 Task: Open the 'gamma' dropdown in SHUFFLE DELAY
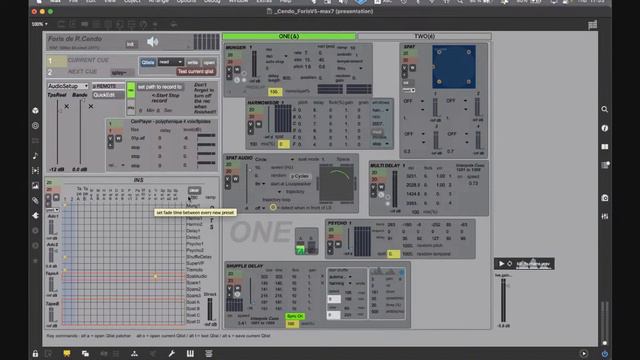[340, 277]
